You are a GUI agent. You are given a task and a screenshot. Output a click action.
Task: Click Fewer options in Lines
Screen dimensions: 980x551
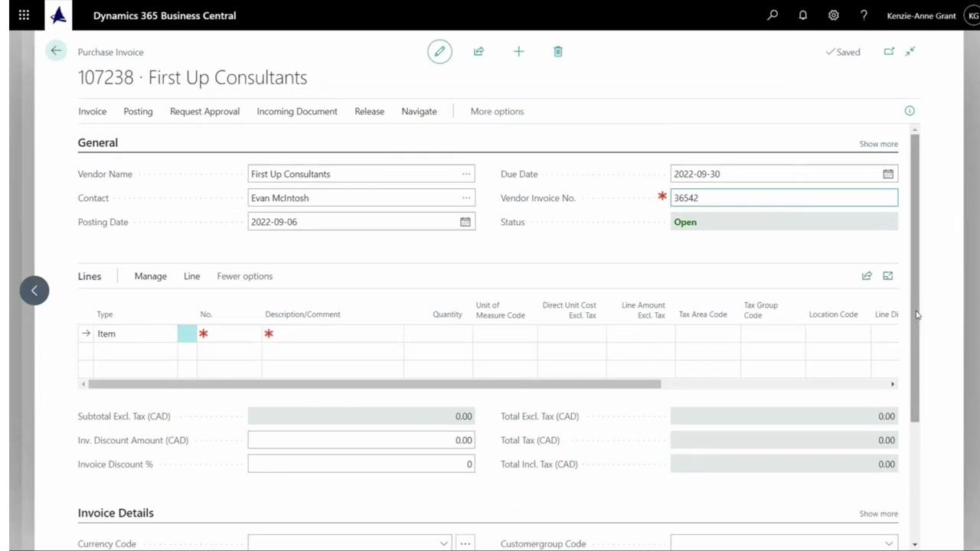[244, 276]
